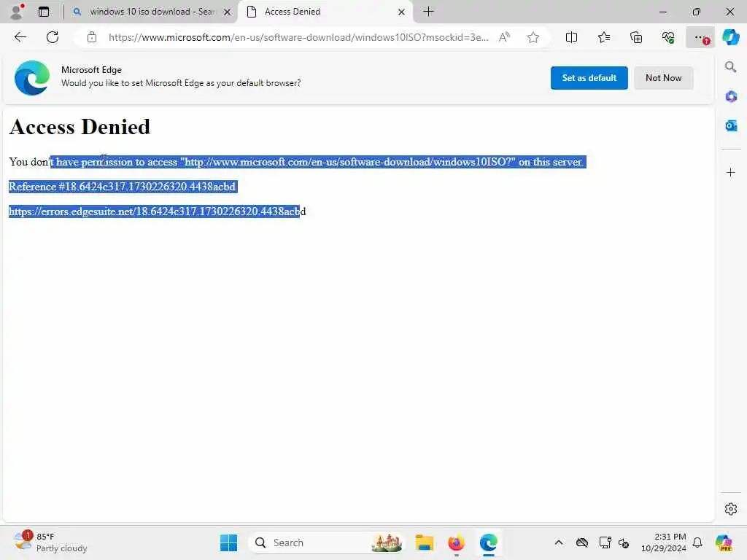This screenshot has height=560, width=747.
Task: Open the weather widget
Action: [x=50, y=542]
